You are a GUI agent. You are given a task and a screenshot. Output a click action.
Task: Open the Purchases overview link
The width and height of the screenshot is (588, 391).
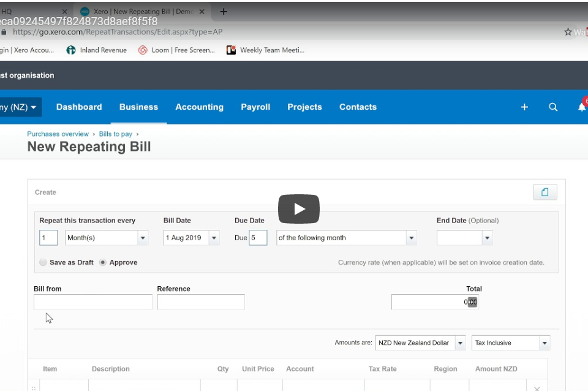click(58, 134)
